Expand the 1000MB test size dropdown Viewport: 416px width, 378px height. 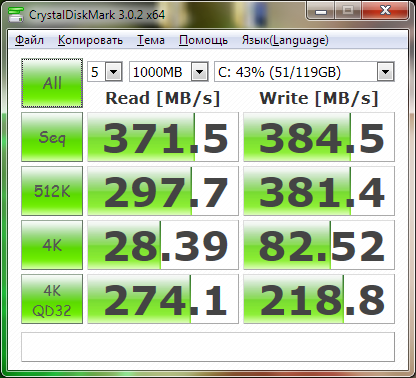tap(169, 72)
